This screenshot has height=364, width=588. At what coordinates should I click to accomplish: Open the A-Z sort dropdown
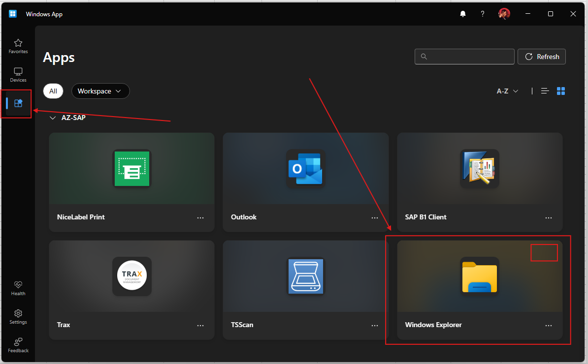coord(507,91)
